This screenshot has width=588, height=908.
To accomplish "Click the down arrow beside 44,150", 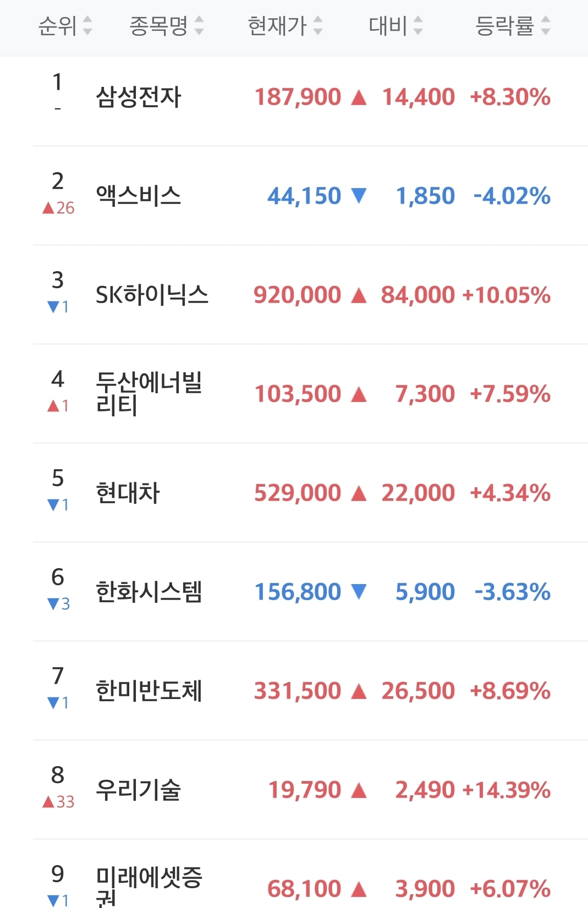I will click(359, 195).
